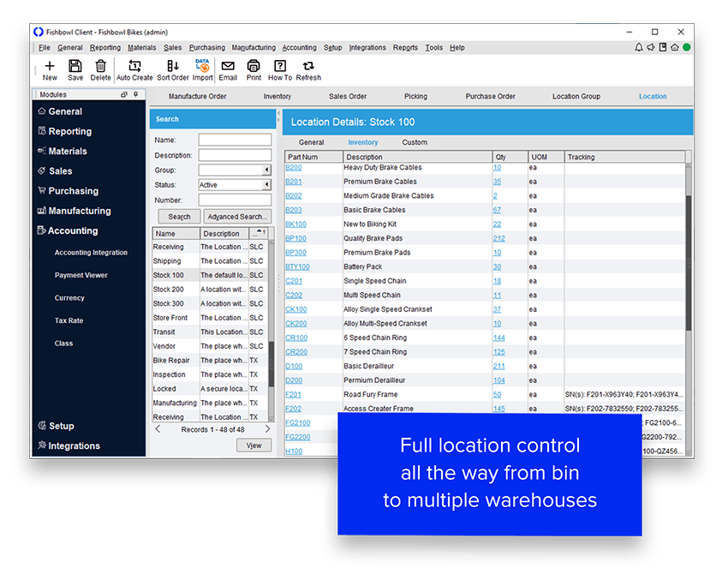The height and width of the screenshot is (568, 728).
Task: Click the Search button
Action: coord(179,217)
